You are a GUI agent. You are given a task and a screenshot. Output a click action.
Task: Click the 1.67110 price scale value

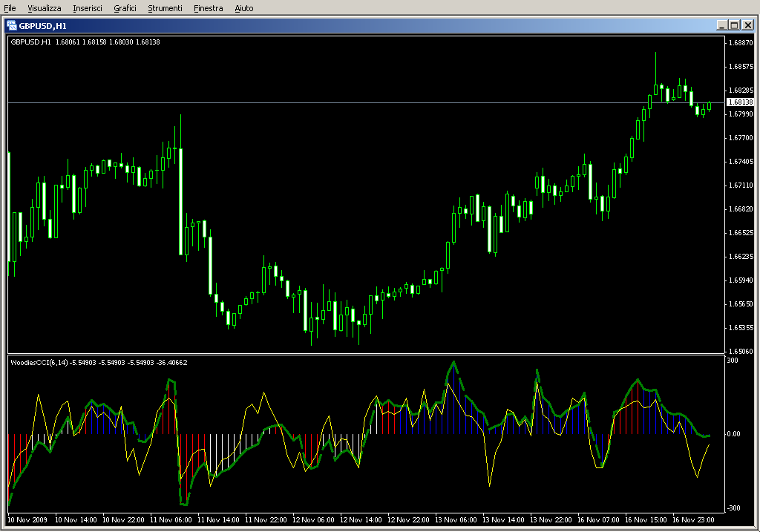(741, 185)
